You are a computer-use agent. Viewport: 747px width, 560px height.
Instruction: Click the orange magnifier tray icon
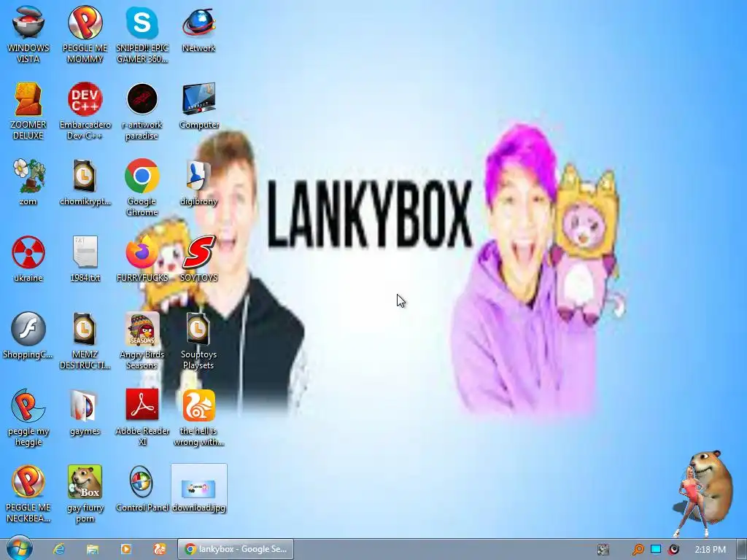click(638, 549)
